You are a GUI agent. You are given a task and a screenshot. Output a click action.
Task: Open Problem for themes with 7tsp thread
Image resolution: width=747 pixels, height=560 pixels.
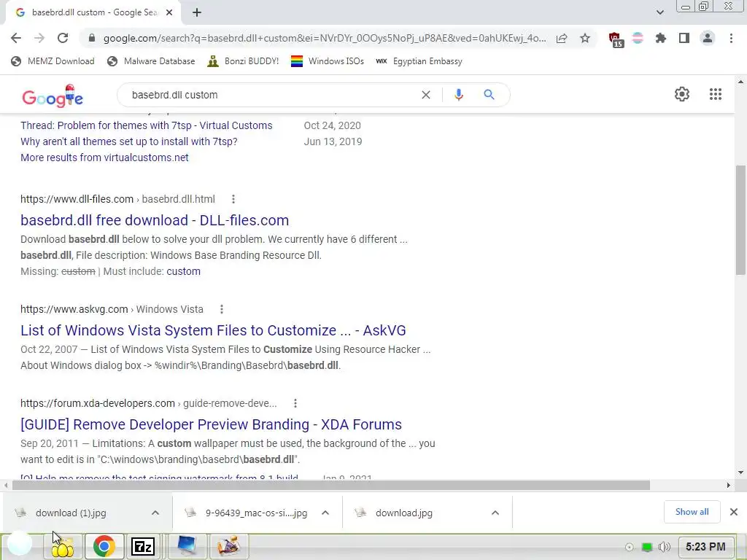pos(146,125)
